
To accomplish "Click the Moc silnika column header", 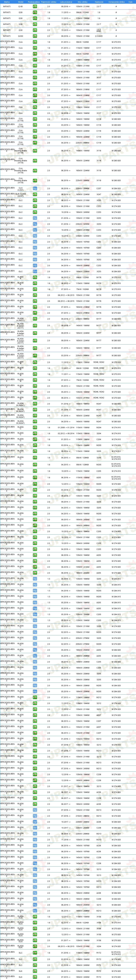I will [x=82, y=2].
